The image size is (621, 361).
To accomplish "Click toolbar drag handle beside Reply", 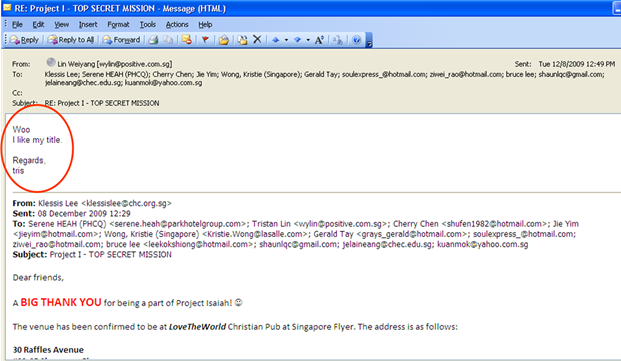I will (6, 40).
